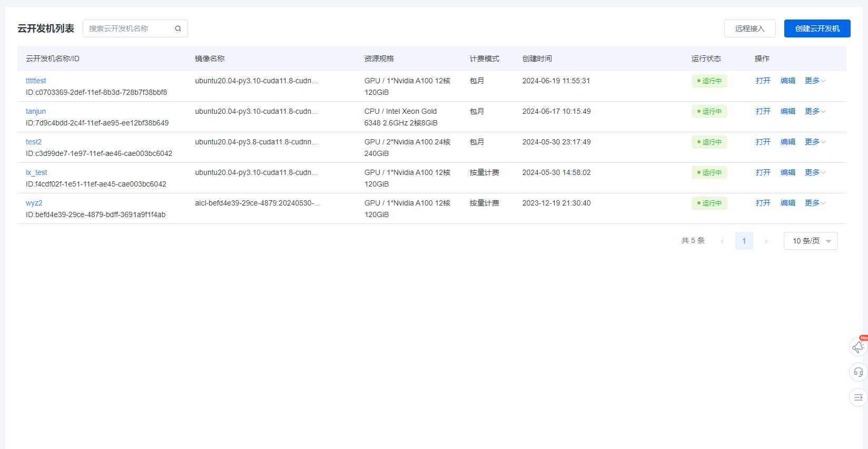Click the 2024-06-19 11:55:31 creation time
The image size is (868, 449).
click(x=556, y=81)
